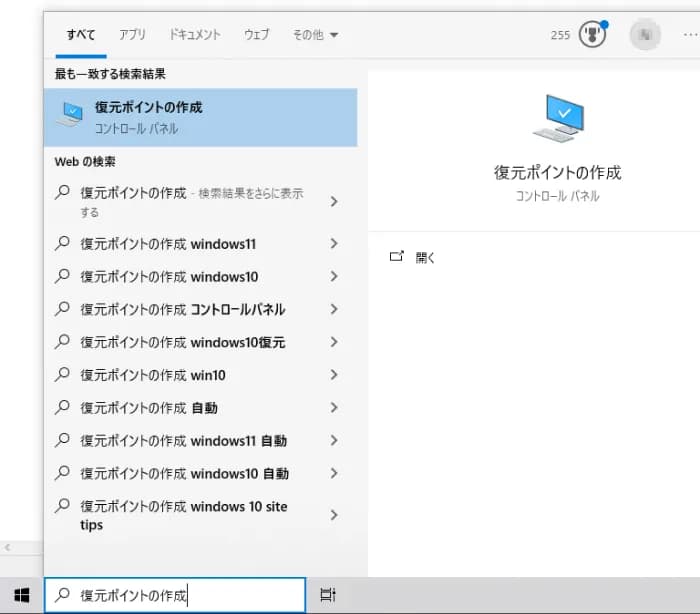700x614 pixels.
Task: Click the search icon beside コントロールパネル suggestion
Action: [62, 309]
